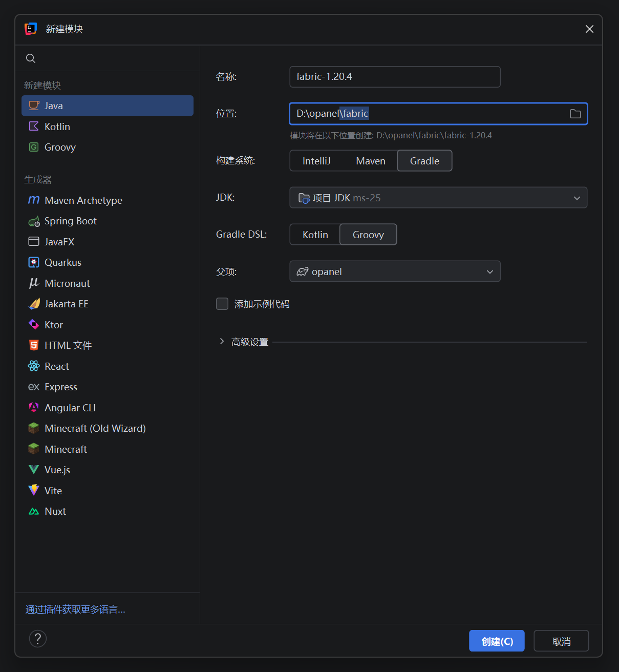
Task: Click the module creation path hint text
Action: pyautogui.click(x=391, y=135)
